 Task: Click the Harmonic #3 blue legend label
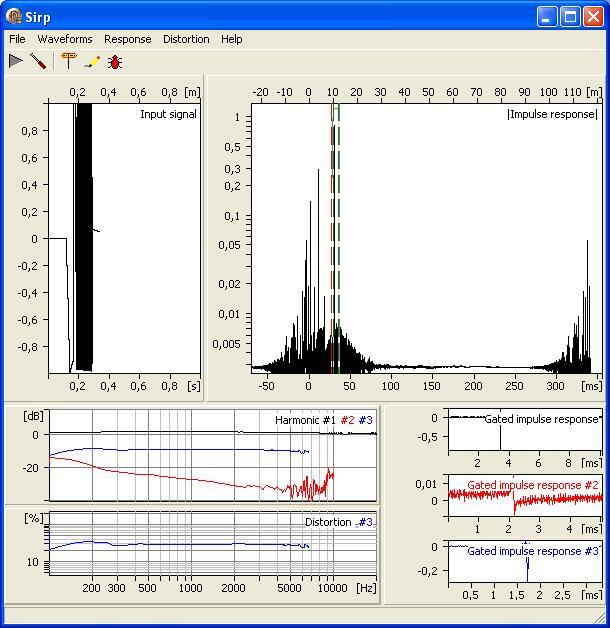[365, 420]
